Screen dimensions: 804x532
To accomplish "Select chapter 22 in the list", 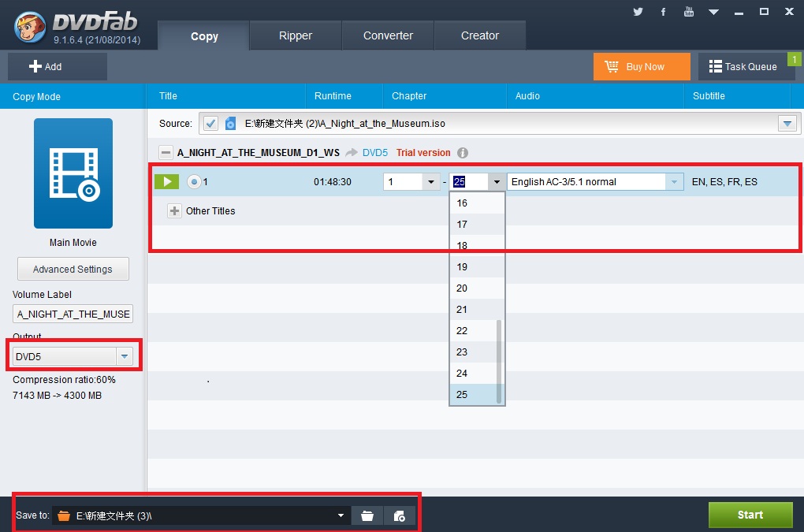I will coord(473,330).
